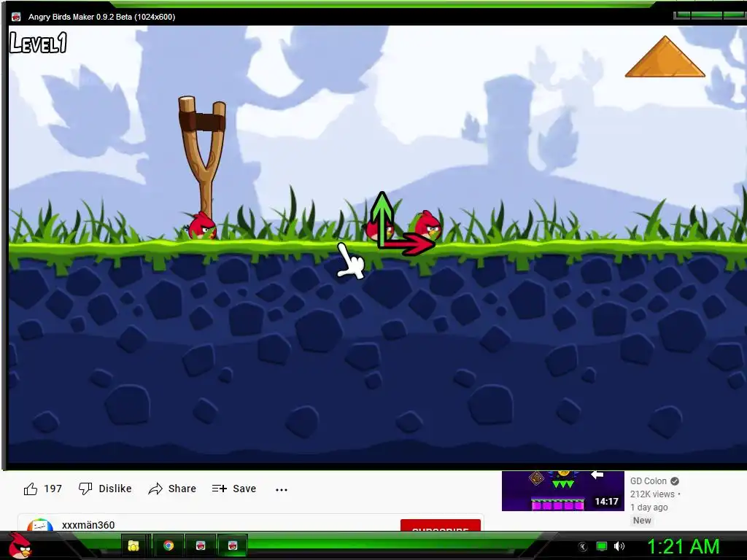
Task: Click the Angry Birds Maker title bar icon
Action: pos(16,17)
